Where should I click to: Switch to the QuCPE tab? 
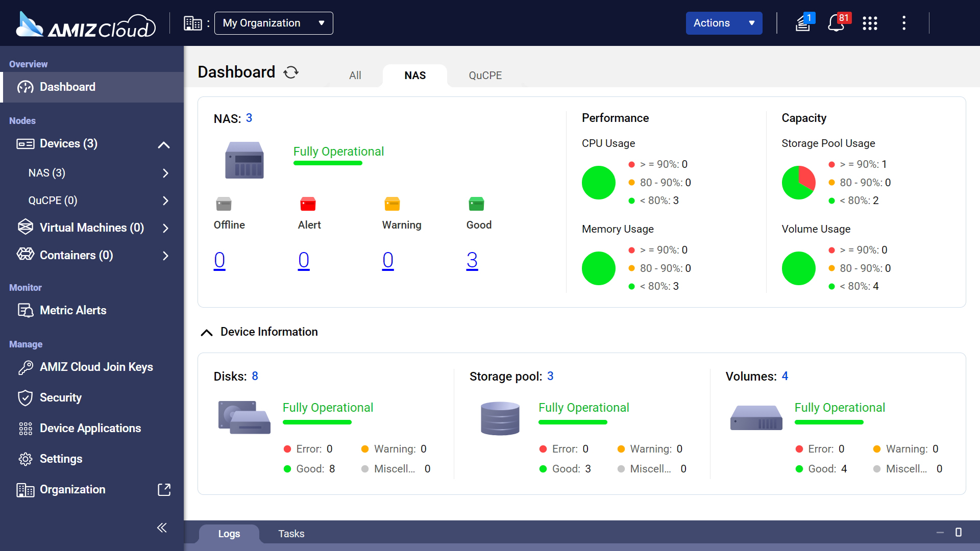tap(483, 76)
